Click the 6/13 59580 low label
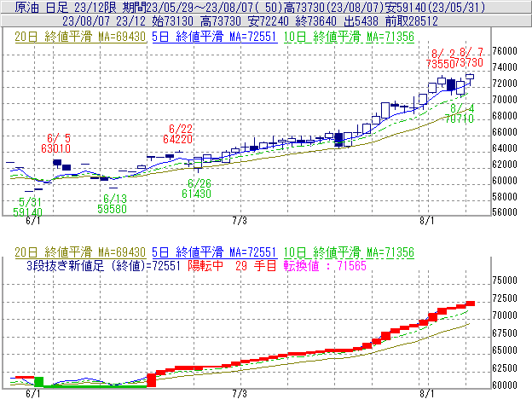Image resolution: width=532 pixels, height=405 pixels. click(113, 204)
